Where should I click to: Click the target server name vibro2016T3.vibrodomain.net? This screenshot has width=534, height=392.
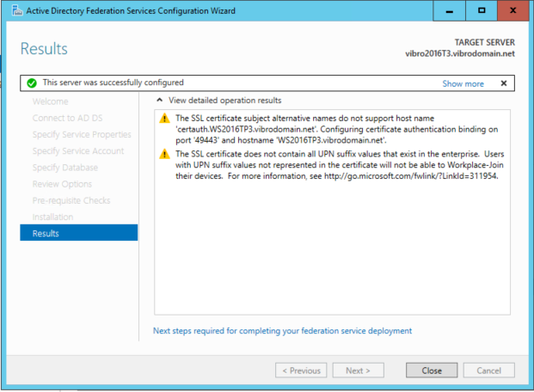pyautogui.click(x=460, y=53)
